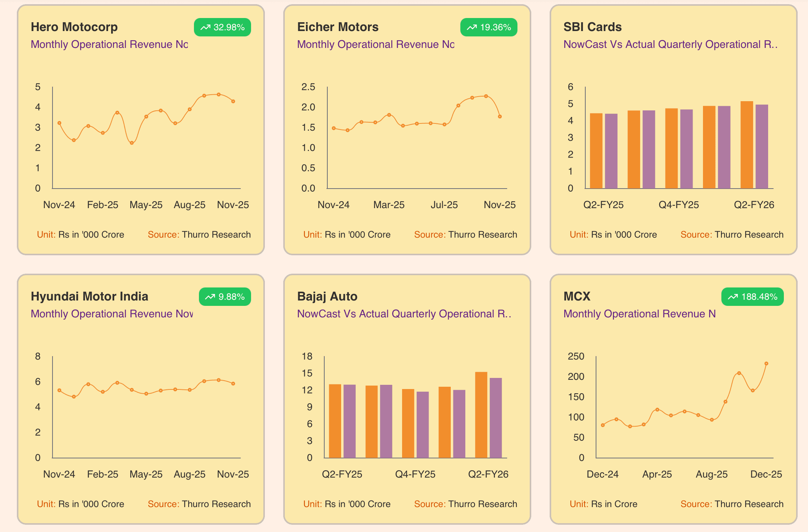This screenshot has height=532, width=808.
Task: Click first orange bar in SBI Cards chart
Action: pyautogui.click(x=596, y=151)
